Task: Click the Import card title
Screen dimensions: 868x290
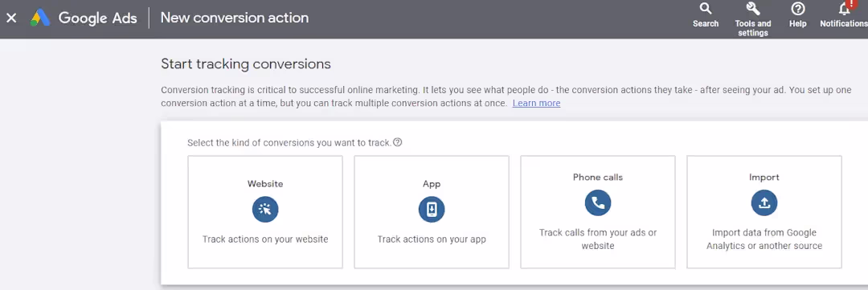Action: (764, 177)
